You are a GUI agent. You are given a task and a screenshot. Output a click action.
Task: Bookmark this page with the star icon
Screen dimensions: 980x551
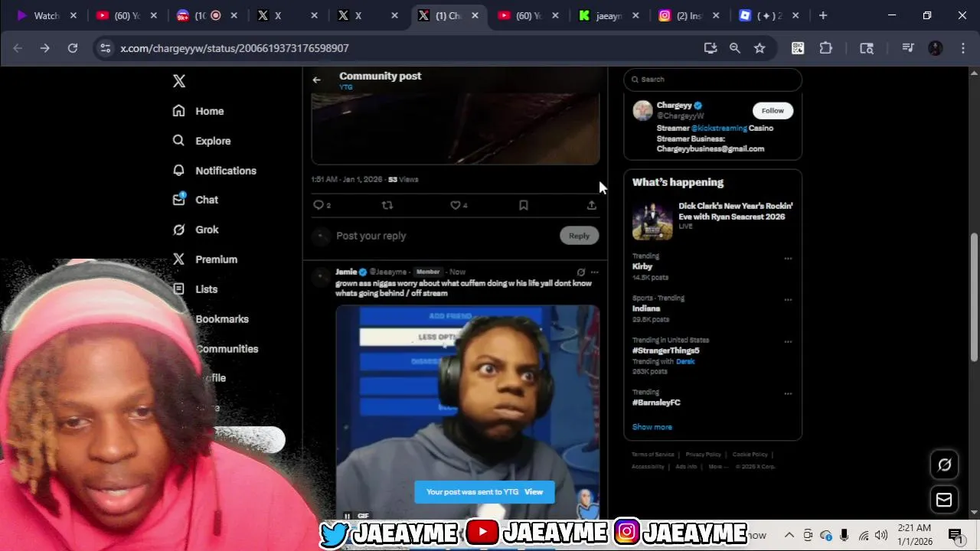pyautogui.click(x=759, y=48)
